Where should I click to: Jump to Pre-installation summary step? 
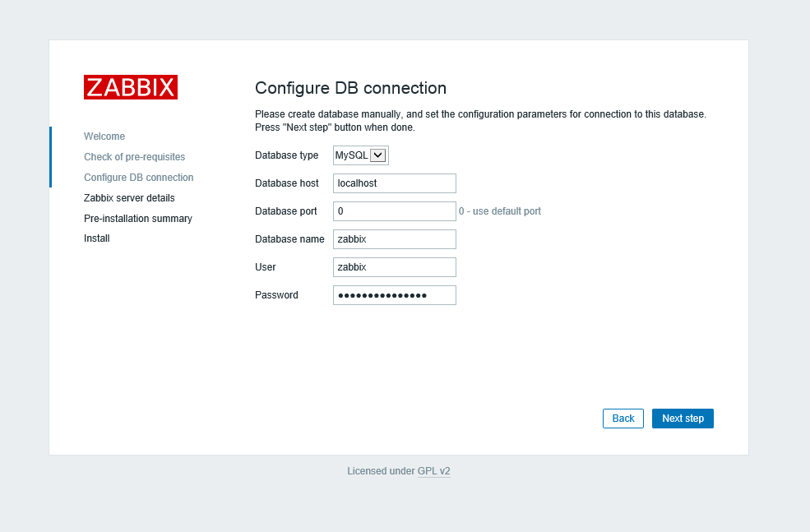138,219
